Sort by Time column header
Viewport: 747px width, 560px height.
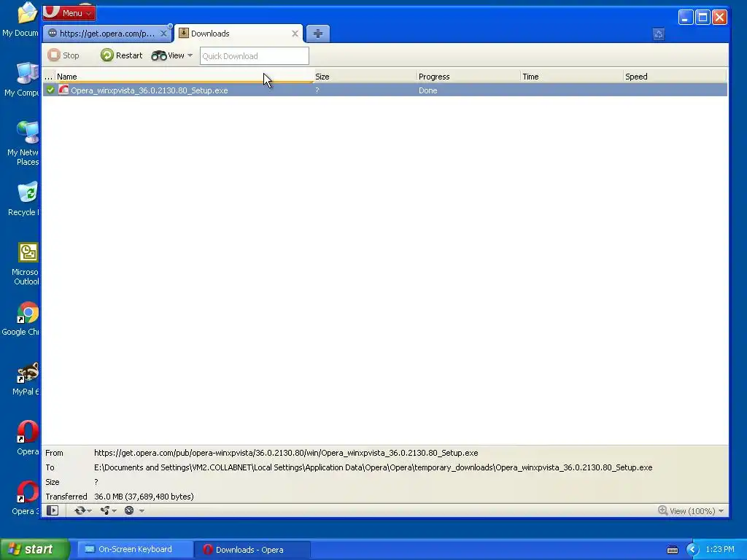pyautogui.click(x=572, y=76)
